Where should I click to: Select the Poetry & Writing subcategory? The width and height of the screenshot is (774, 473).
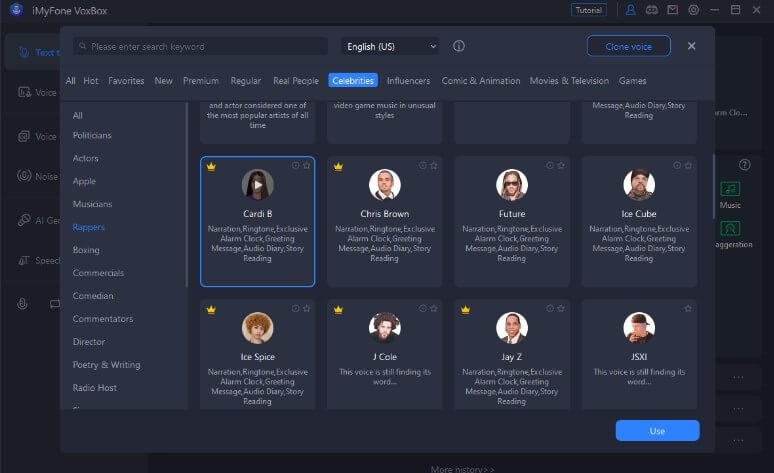106,364
